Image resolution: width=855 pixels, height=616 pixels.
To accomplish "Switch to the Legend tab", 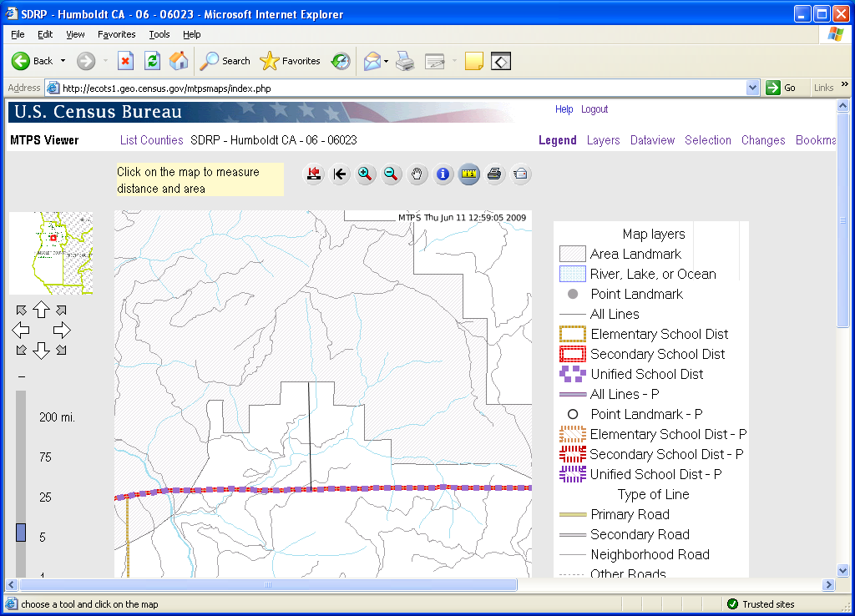I will tap(557, 140).
